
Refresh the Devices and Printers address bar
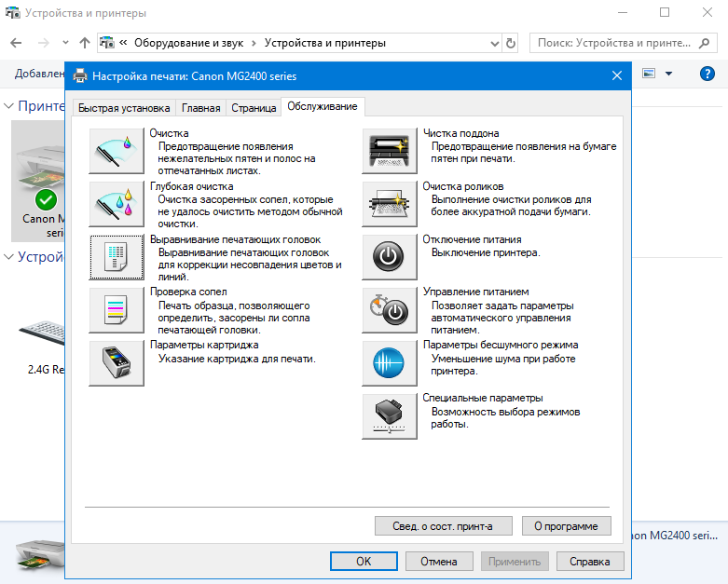tap(510, 43)
